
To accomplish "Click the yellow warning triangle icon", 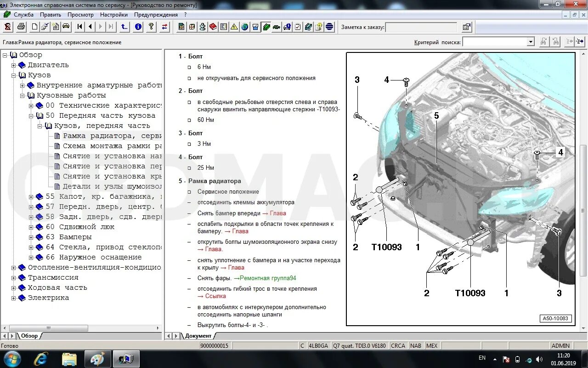I will (x=234, y=27).
